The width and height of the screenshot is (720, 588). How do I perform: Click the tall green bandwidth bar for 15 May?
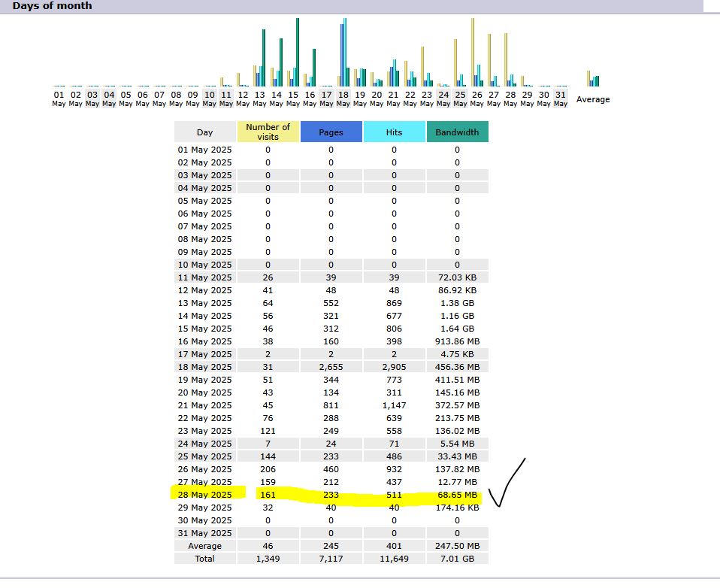point(298,52)
